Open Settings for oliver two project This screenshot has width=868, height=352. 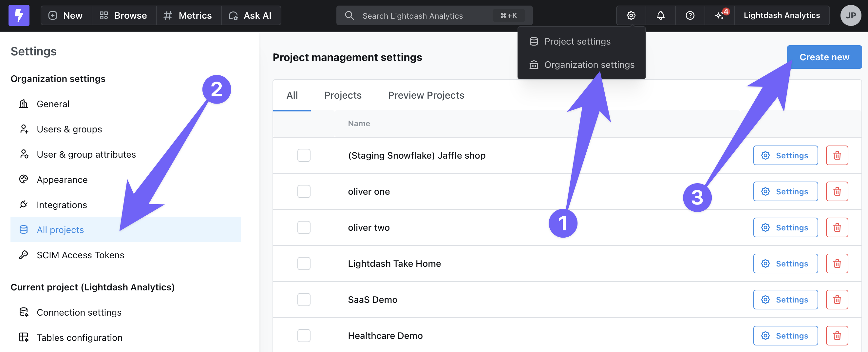(785, 227)
